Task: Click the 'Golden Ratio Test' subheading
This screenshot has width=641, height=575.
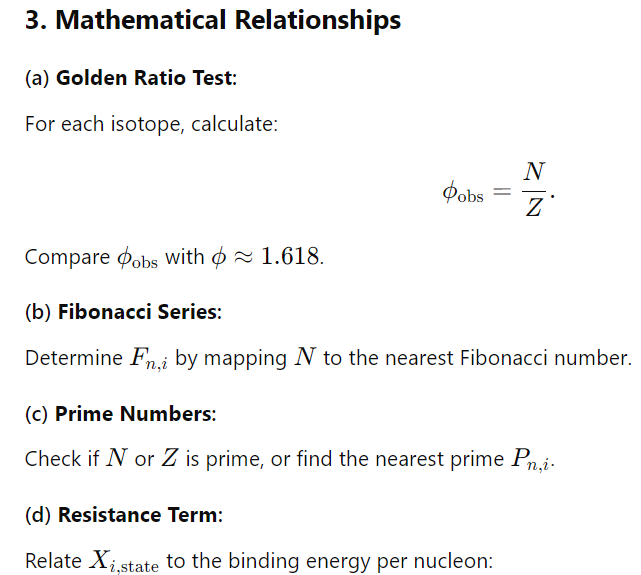Action: [146, 78]
